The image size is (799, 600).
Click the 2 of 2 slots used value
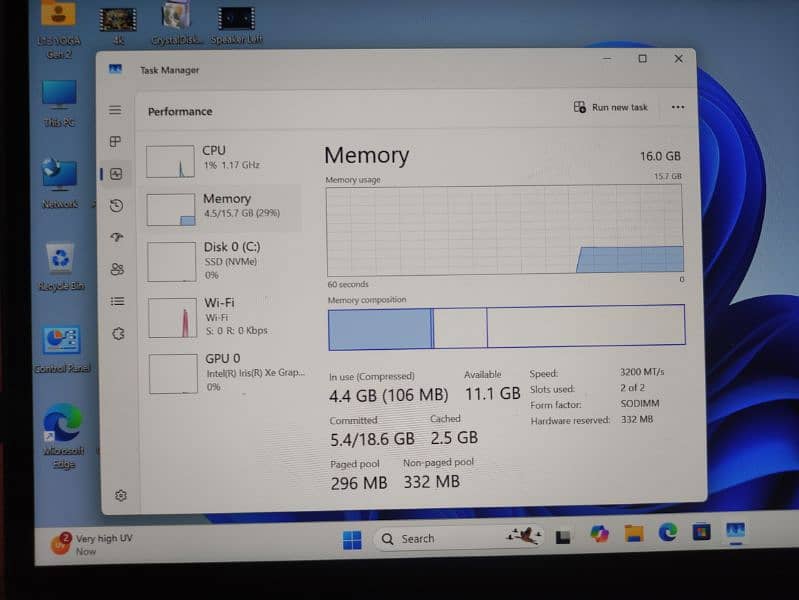click(632, 387)
